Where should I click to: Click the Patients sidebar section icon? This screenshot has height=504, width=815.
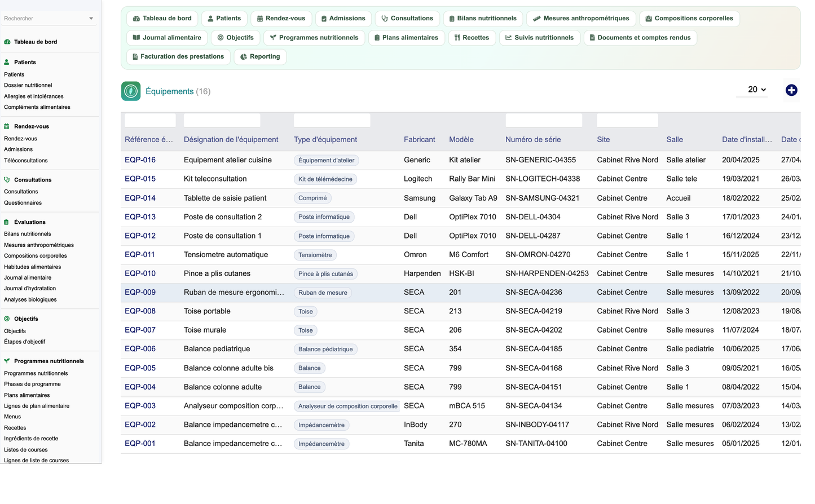tap(7, 62)
